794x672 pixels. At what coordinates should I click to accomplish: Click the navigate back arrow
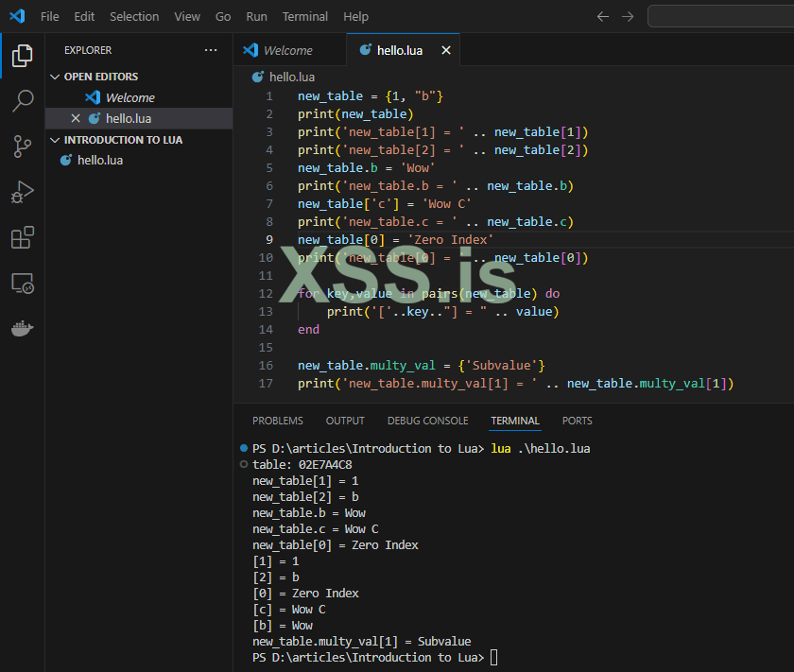pyautogui.click(x=603, y=16)
